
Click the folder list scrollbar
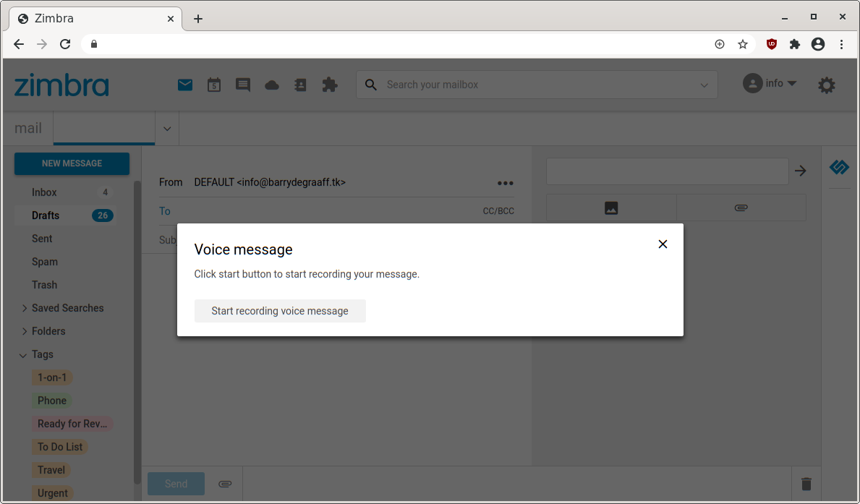point(137,332)
